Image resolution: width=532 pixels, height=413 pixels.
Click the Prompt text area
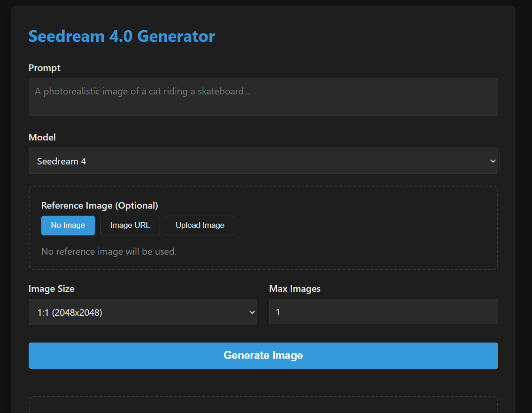pyautogui.click(x=263, y=97)
